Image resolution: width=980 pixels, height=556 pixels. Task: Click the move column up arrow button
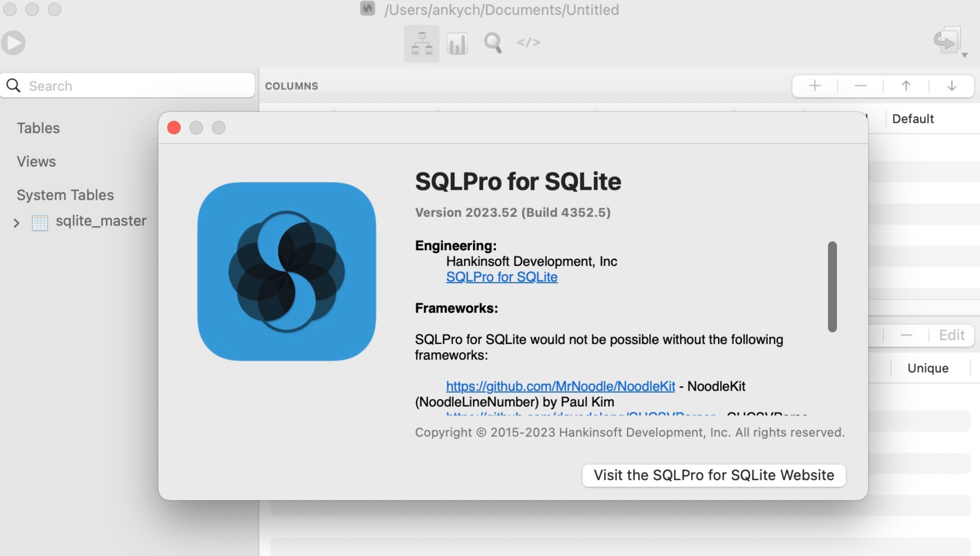click(906, 86)
